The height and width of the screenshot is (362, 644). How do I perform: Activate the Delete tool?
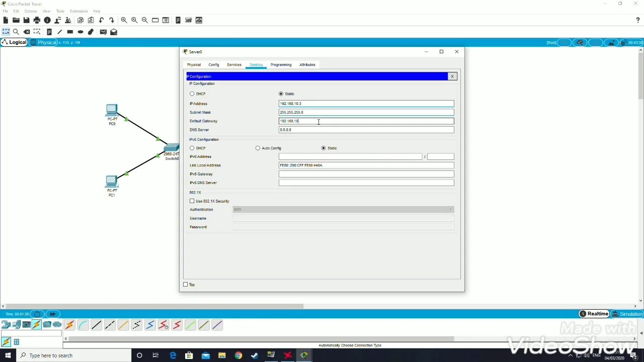[27, 32]
